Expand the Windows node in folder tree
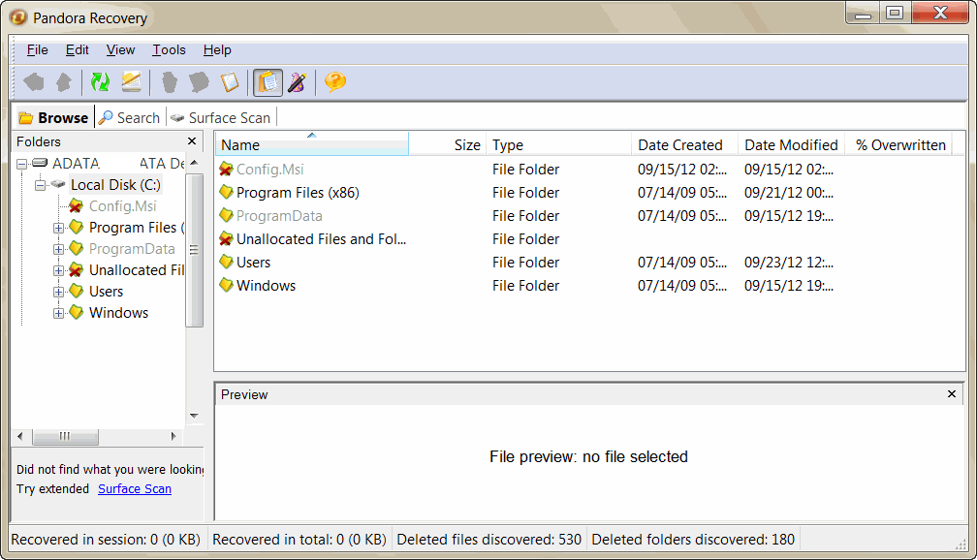The height and width of the screenshot is (560, 977). [x=58, y=313]
